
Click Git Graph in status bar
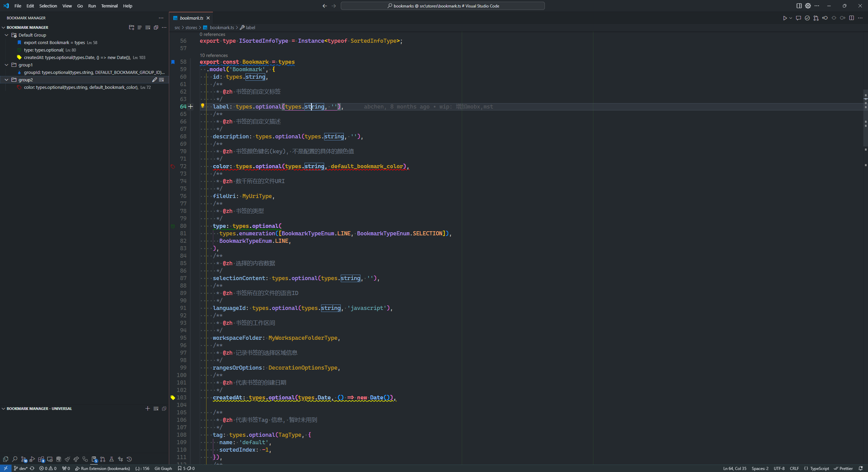click(163, 468)
